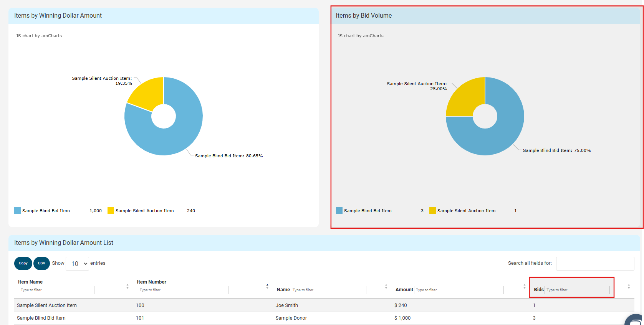This screenshot has height=325, width=644.
Task: Open amCharts link in Winning Dollar Amount chart
Action: click(39, 36)
